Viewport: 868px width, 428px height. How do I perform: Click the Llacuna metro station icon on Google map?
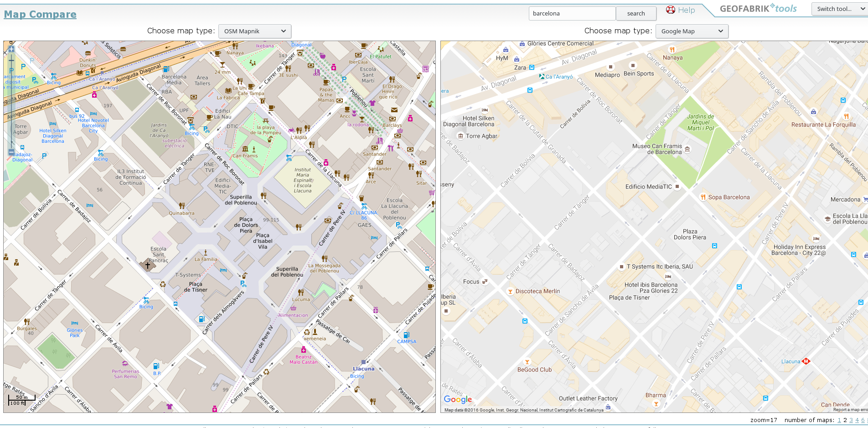coord(806,361)
